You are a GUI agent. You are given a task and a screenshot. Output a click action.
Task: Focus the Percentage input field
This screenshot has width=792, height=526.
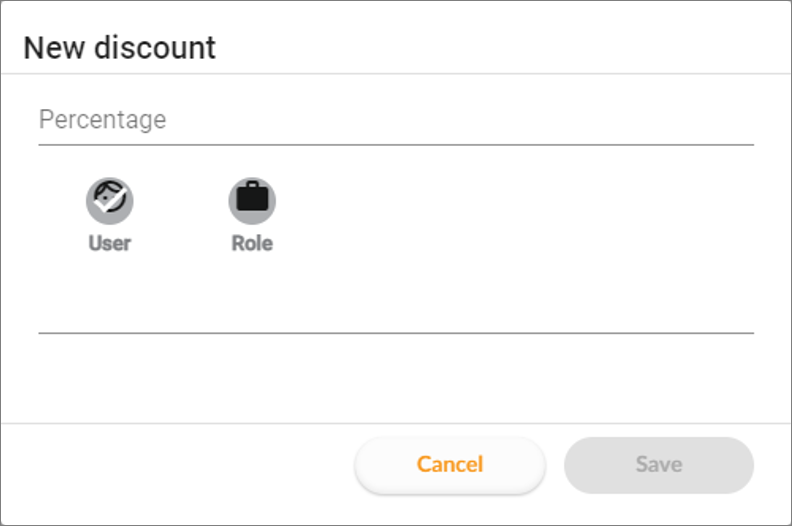pos(396,120)
